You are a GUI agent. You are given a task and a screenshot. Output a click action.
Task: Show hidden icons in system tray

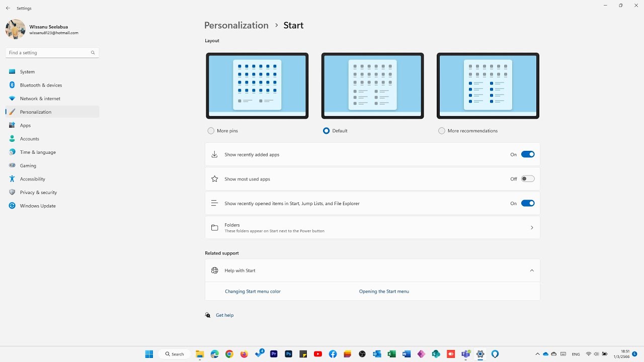pyautogui.click(x=537, y=354)
